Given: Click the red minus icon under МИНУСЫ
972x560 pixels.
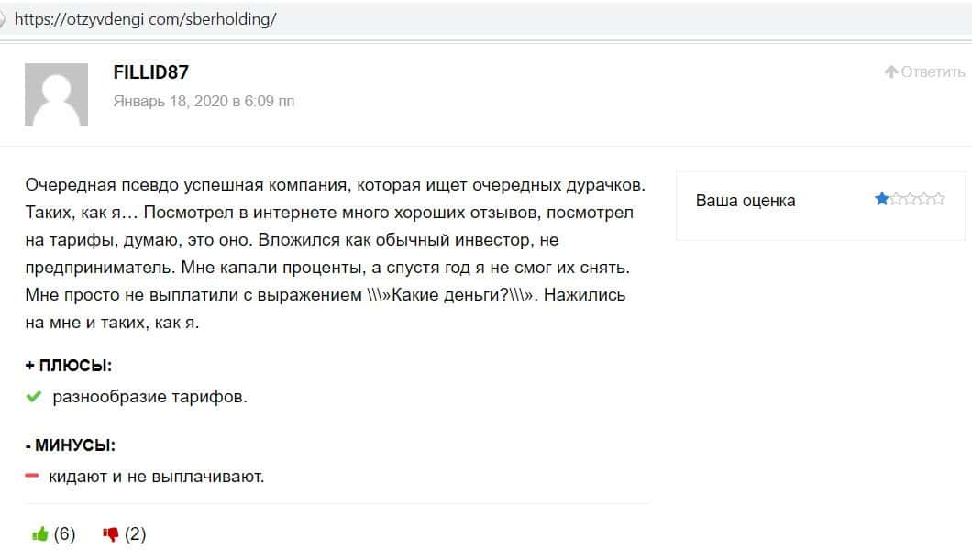Looking at the screenshot, I should tap(32, 475).
